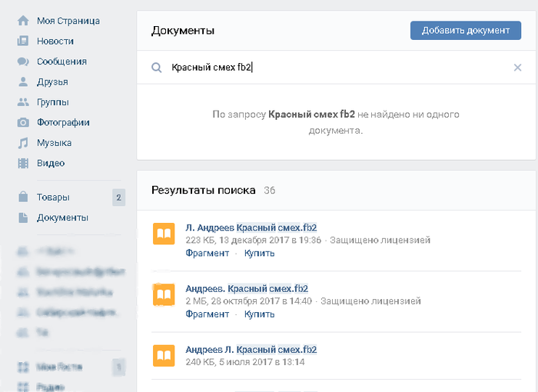Open Группы people icon
The width and height of the screenshot is (538, 392).
[23, 102]
